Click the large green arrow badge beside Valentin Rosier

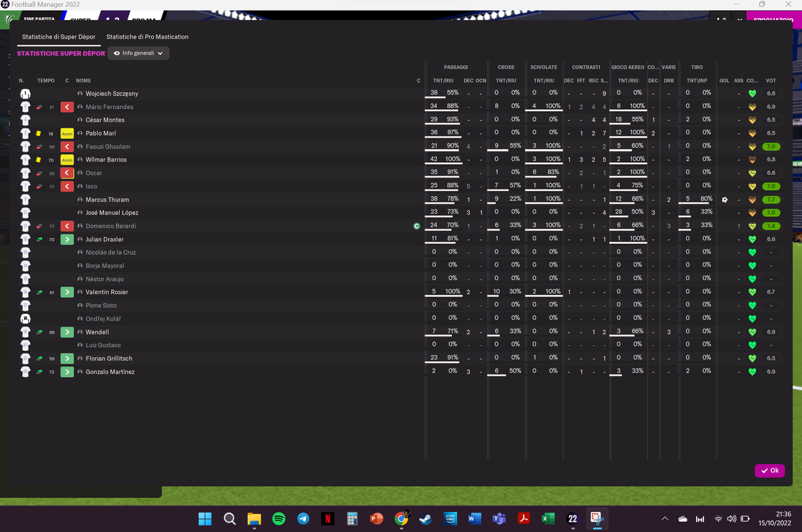point(67,292)
